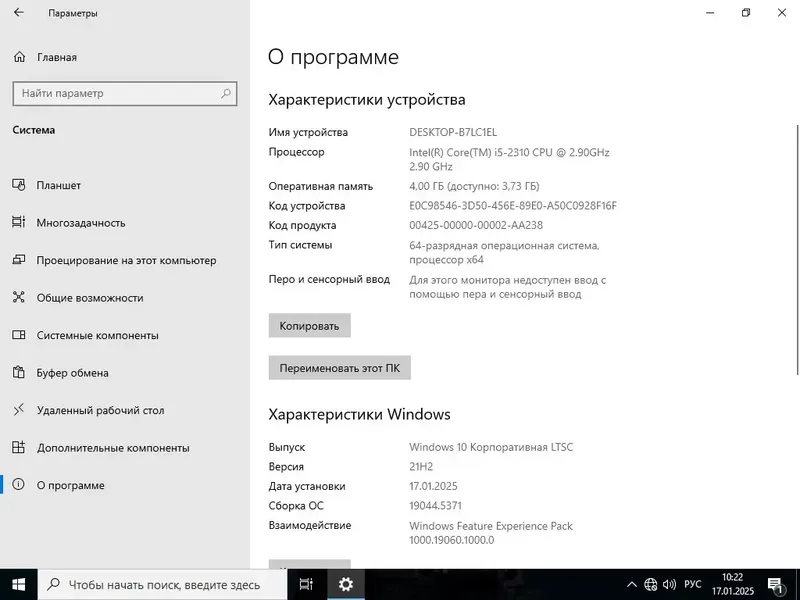This screenshot has height=600, width=800.
Task: Show hidden tray icons chevron
Action: coord(632,585)
